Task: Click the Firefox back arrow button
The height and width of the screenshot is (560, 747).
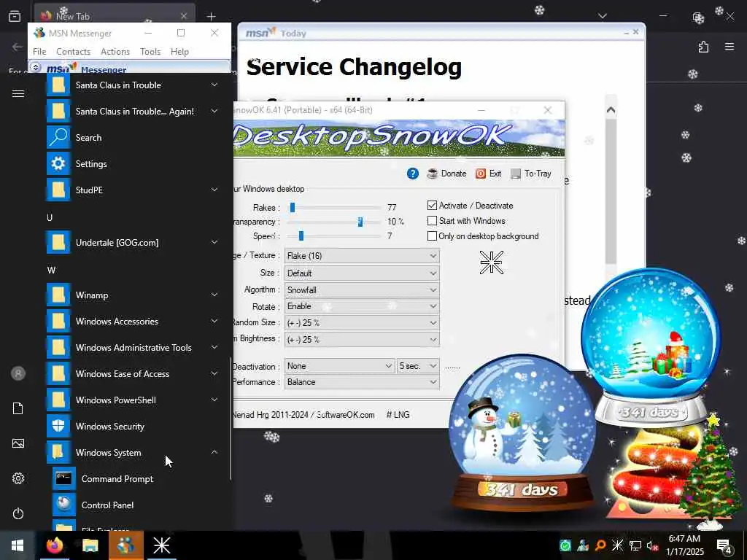Action: [18, 47]
